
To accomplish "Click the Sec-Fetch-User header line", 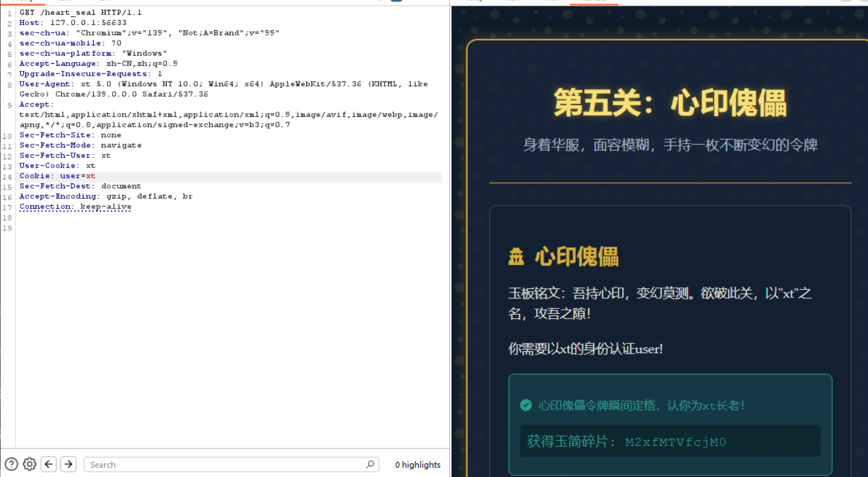I will point(65,156).
